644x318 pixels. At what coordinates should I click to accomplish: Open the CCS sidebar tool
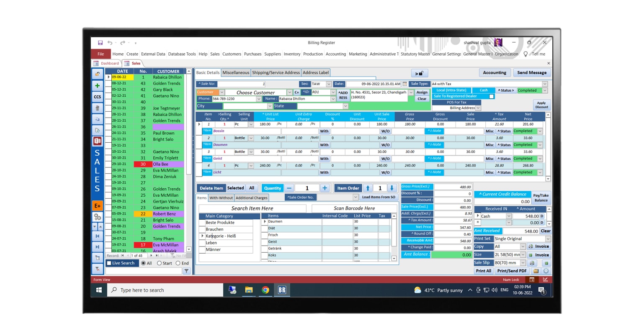pyautogui.click(x=97, y=97)
